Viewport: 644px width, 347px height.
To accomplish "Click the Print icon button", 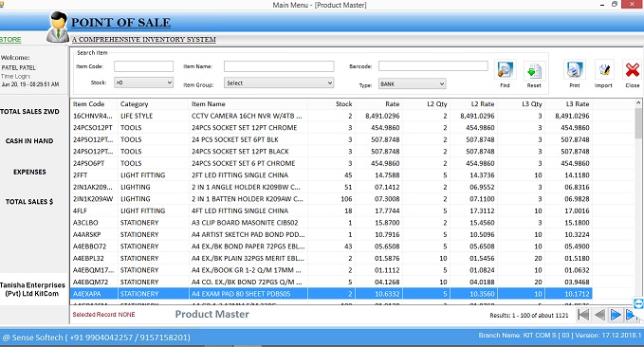I will 574,70.
